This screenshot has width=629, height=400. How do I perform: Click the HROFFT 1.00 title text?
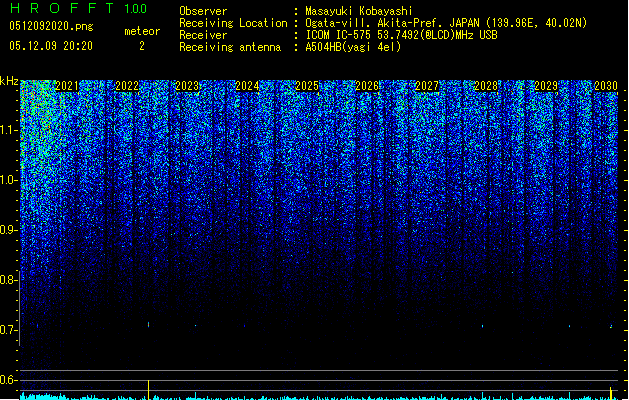78,8
